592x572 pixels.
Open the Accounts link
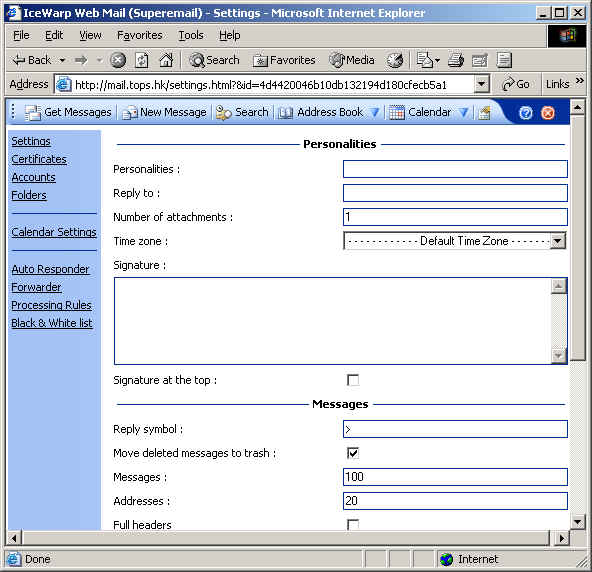pos(33,177)
